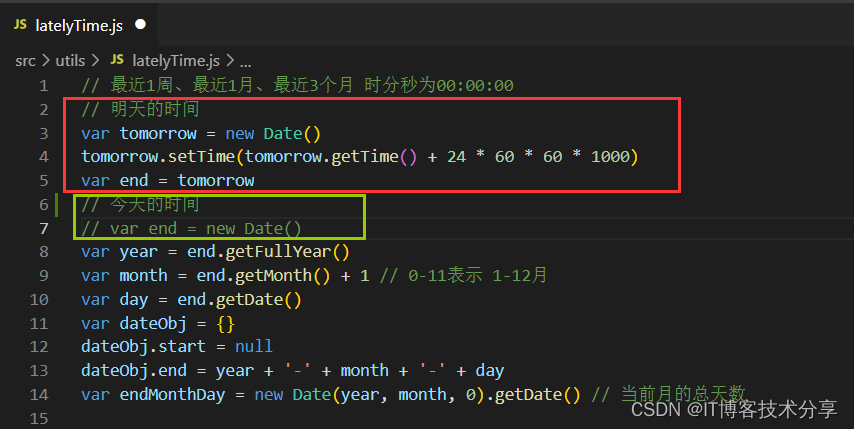This screenshot has width=854, height=429.
Task: Click 'dateObj' declaration on line 11
Action: (x=153, y=323)
